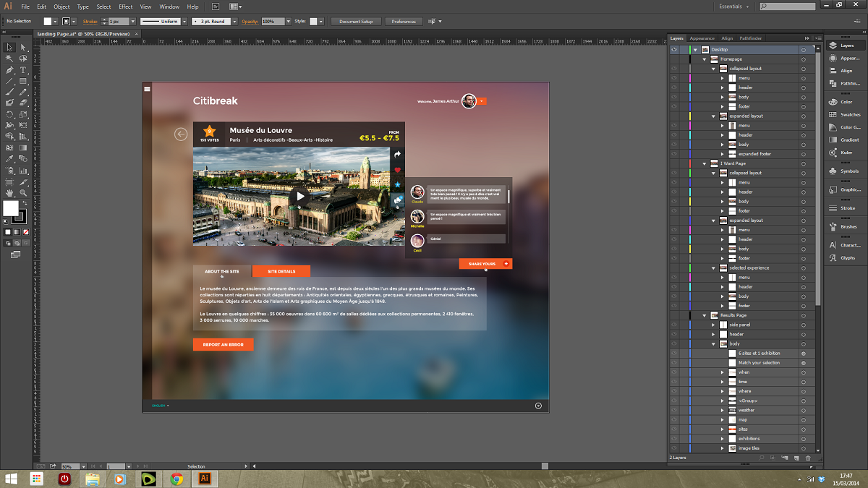Image resolution: width=868 pixels, height=488 pixels.
Task: Open the Window menu
Action: point(169,7)
